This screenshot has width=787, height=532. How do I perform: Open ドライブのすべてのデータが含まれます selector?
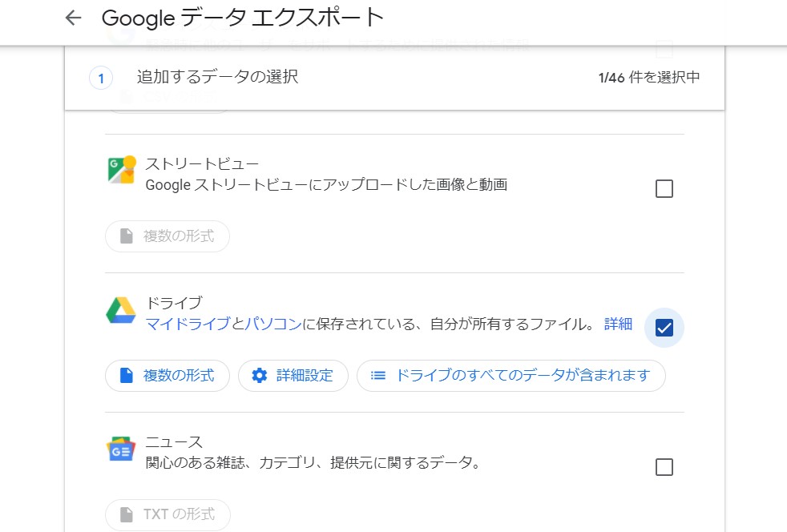[x=511, y=375]
